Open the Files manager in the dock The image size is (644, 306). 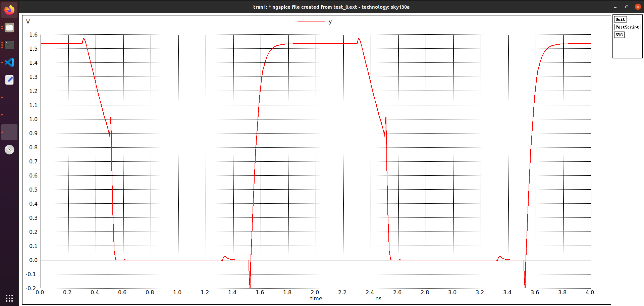click(9, 28)
